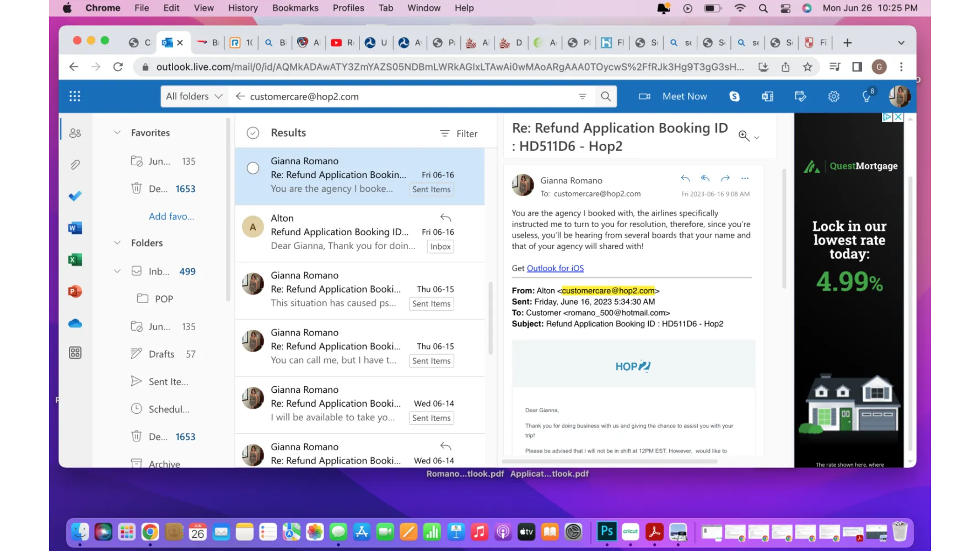Open the account profile picture in Outlook header
This screenshot has width=980, height=551.
pyautogui.click(x=900, y=96)
